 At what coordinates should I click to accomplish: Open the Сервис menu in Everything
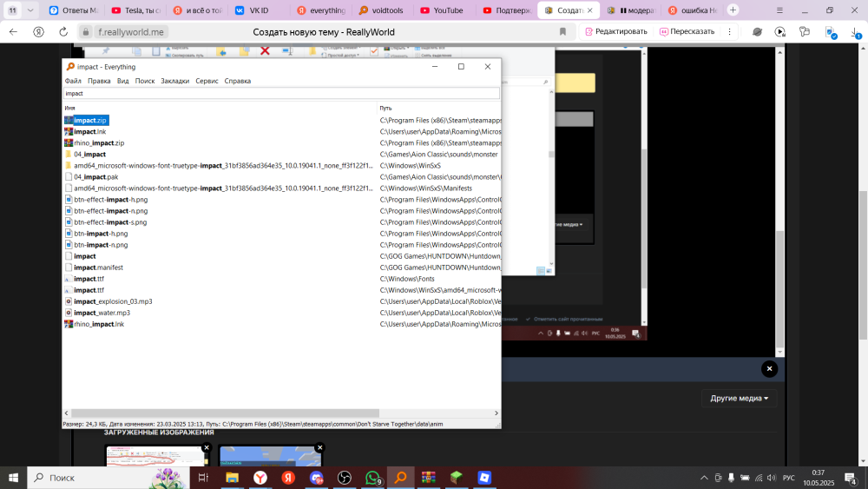tap(207, 81)
